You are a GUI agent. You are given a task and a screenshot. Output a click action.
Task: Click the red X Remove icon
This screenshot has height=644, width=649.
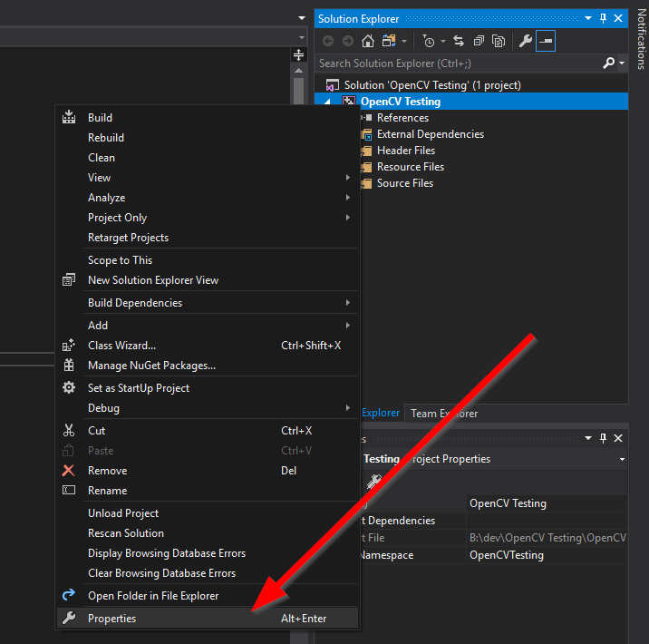(x=69, y=470)
